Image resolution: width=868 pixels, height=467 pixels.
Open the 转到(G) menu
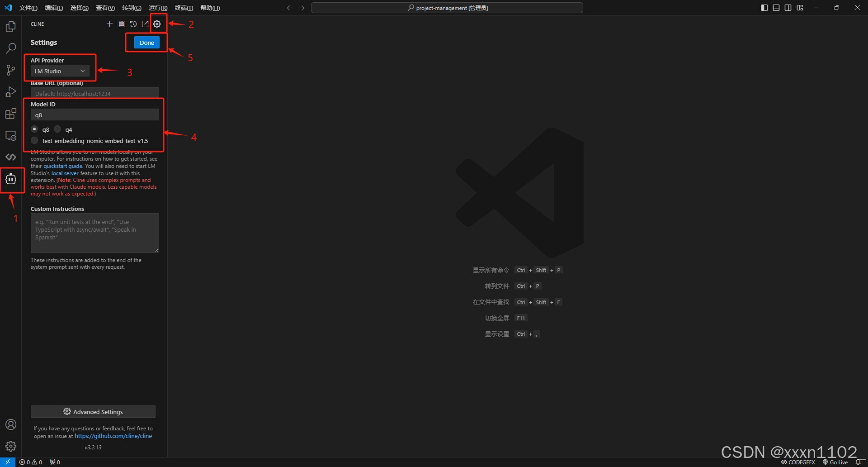(132, 8)
